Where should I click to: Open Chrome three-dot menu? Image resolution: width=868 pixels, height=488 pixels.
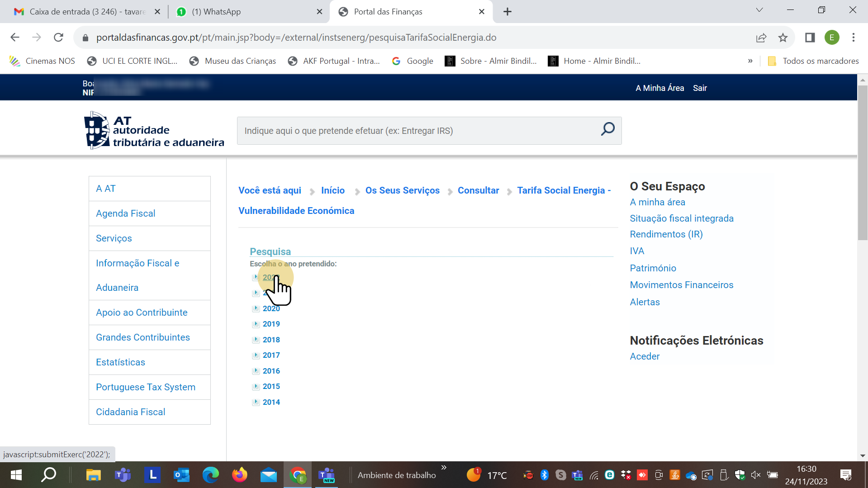point(853,38)
